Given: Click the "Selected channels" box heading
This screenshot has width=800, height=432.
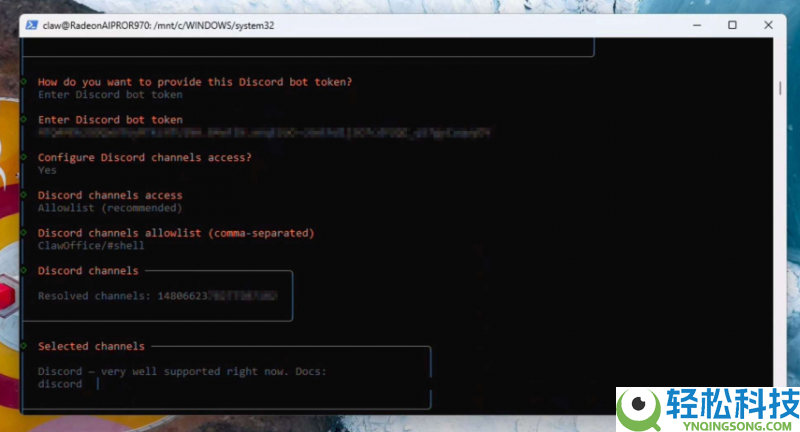Looking at the screenshot, I should pyautogui.click(x=91, y=346).
